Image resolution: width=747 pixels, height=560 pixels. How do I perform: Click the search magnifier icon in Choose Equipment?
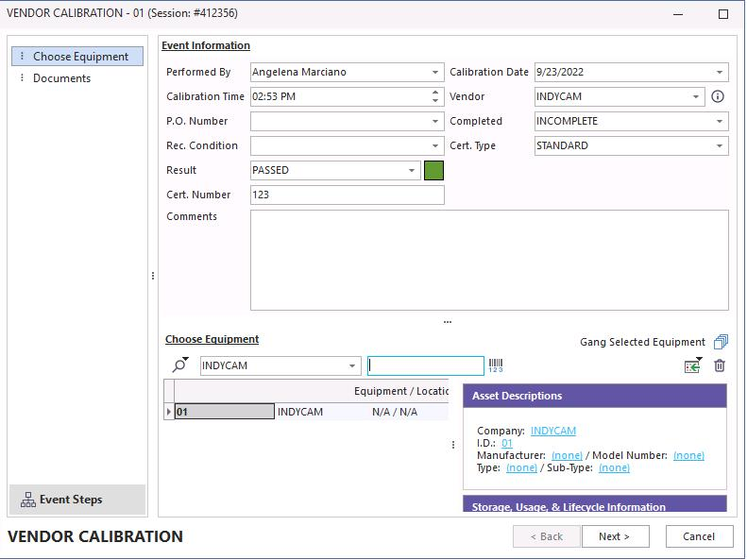(179, 365)
